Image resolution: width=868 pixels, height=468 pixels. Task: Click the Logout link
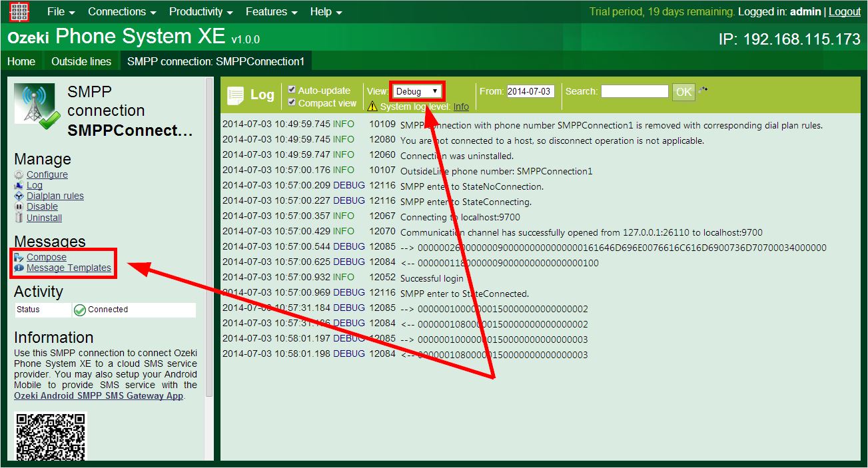point(844,12)
